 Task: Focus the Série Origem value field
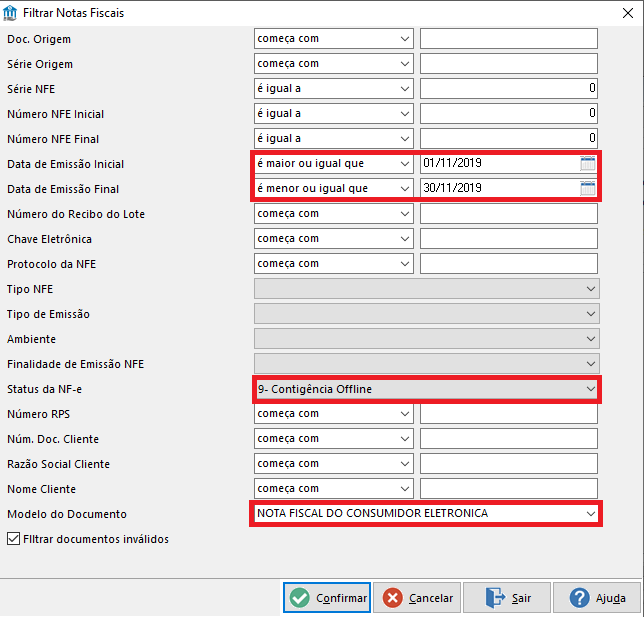[x=508, y=64]
